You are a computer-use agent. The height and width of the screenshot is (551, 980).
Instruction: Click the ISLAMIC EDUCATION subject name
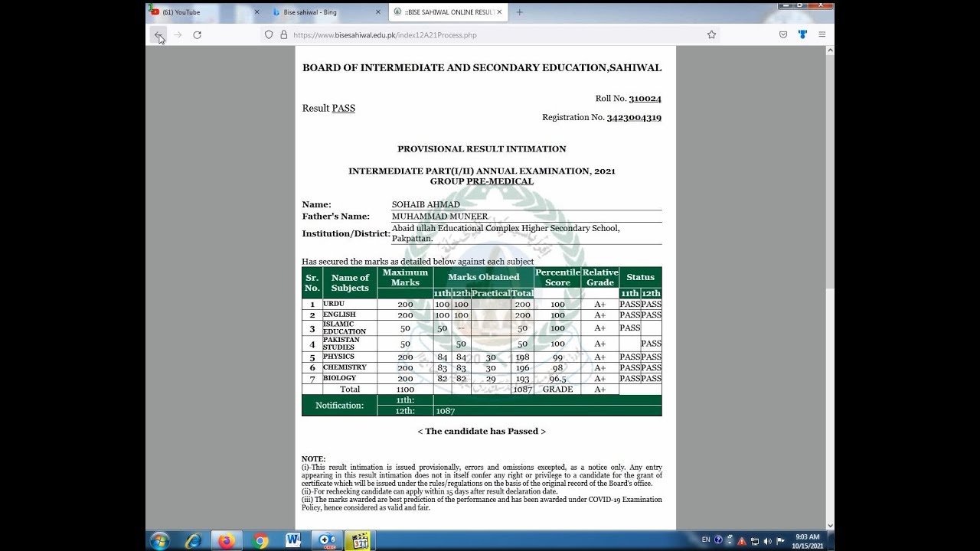[x=345, y=328]
